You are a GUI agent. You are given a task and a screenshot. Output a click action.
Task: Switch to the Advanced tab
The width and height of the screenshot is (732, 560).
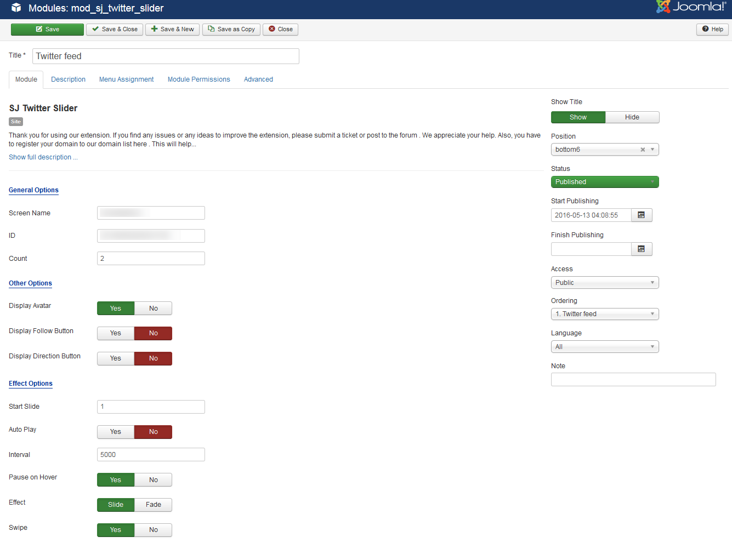(x=258, y=79)
